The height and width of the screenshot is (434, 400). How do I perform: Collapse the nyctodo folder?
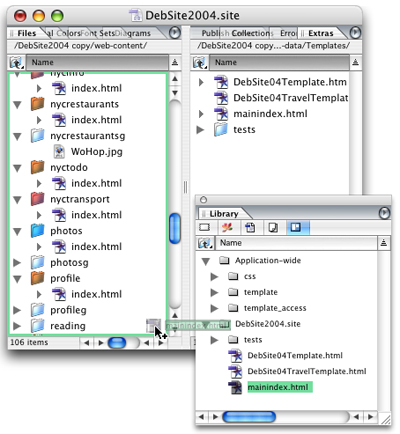point(17,168)
